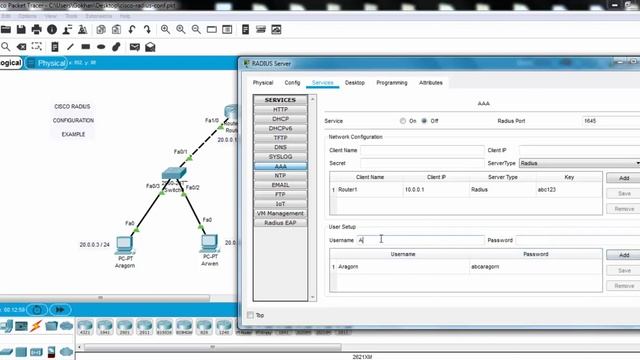Open a file with the folder icon
Viewport: 640px width, 360px height.
click(x=6, y=29)
